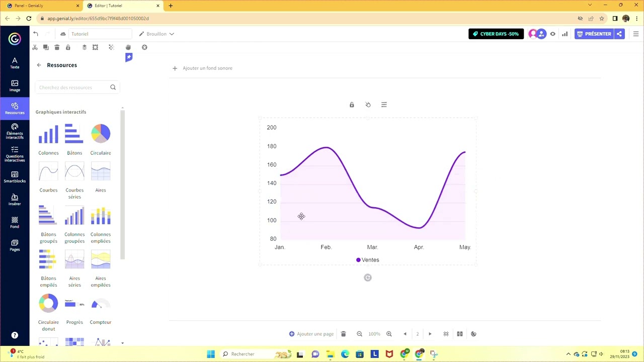Go to the next page arrow
Viewport: 644px width, 362px height.
430,334
